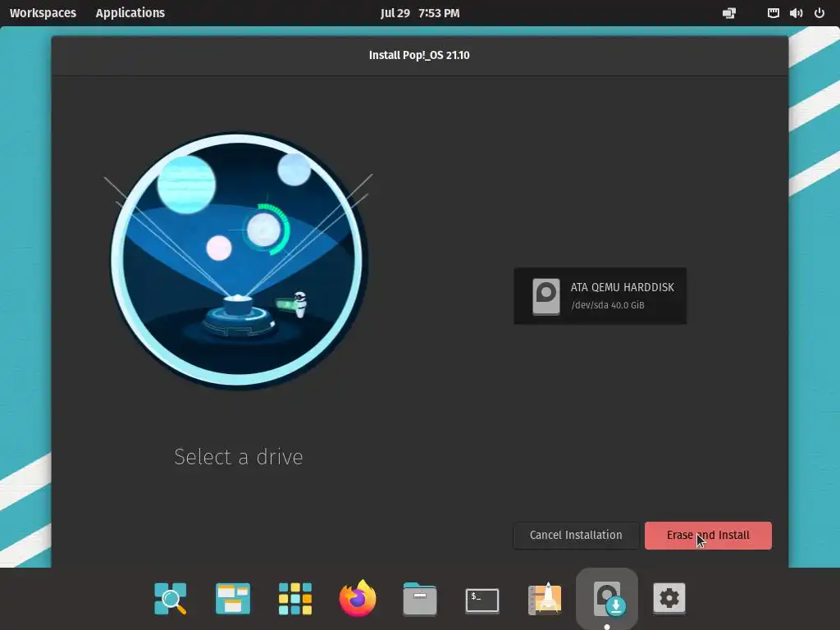Open the power menu icon
This screenshot has width=840, height=630.
(x=819, y=13)
